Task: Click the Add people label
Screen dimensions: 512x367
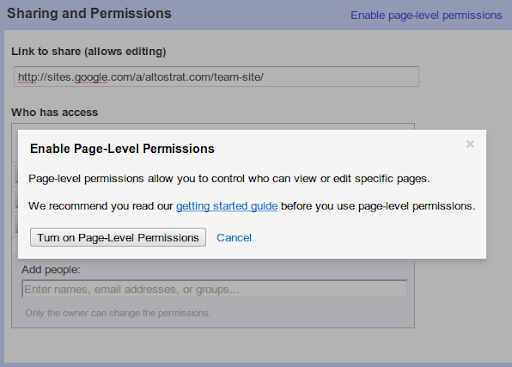Action: coord(51,269)
